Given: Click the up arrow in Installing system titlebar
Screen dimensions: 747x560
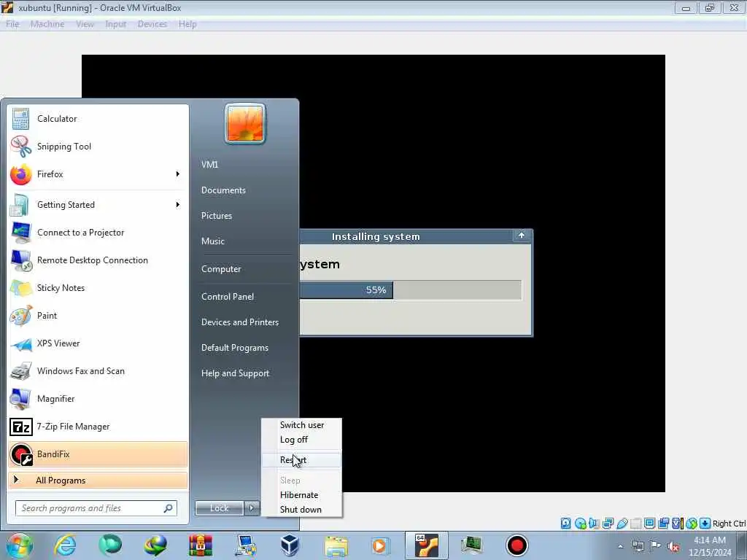Looking at the screenshot, I should coord(521,236).
